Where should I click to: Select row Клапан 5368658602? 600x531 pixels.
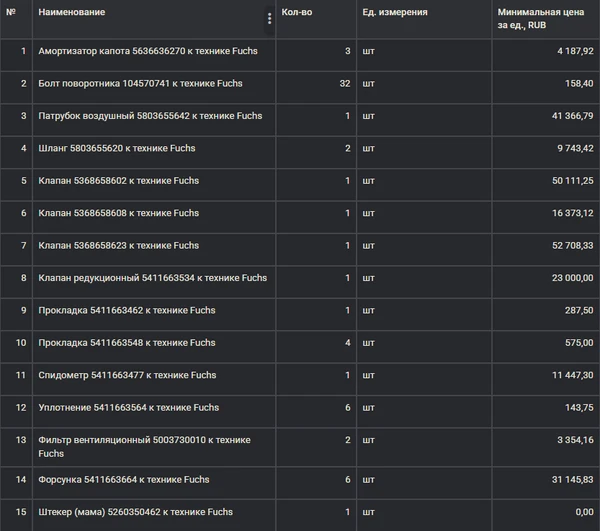[300, 184]
